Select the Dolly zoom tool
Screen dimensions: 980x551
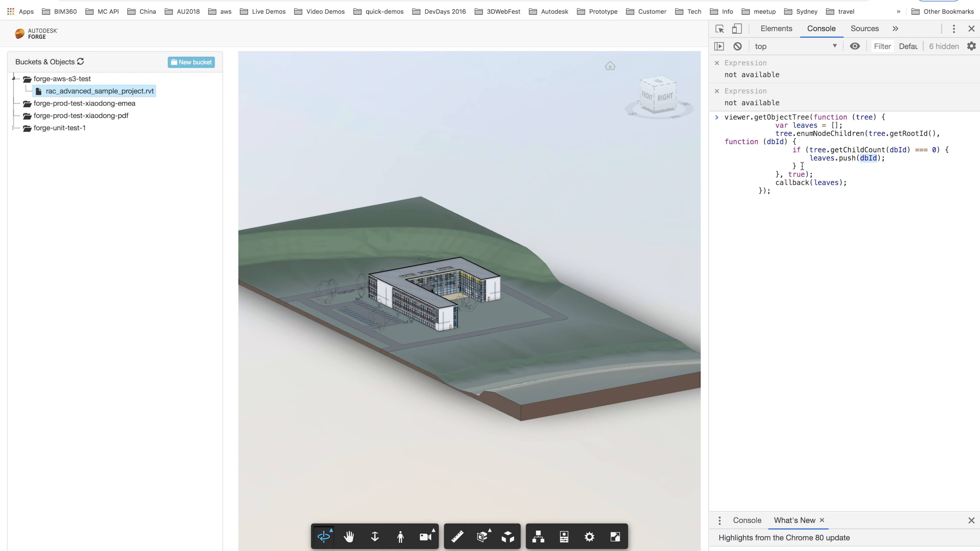point(375,536)
